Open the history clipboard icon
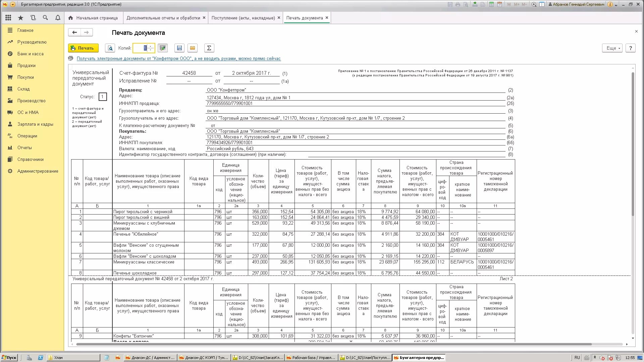Screen dimensions: 644x362 point(33,18)
